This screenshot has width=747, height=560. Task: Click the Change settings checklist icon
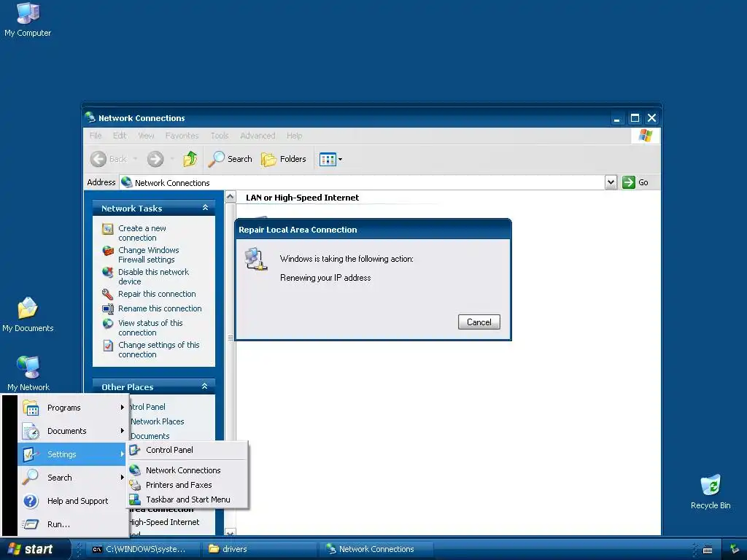108,345
